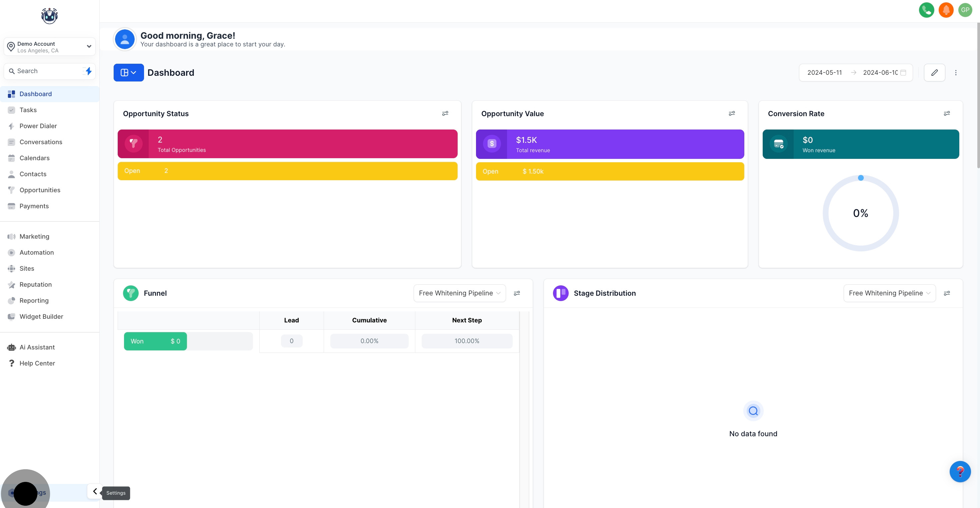Viewport: 980px width, 508px height.
Task: Click the pencil edit dashboard icon
Action: coord(934,72)
